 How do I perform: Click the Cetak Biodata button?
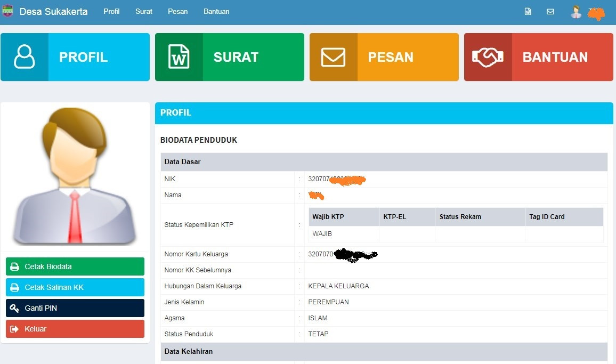tap(75, 266)
